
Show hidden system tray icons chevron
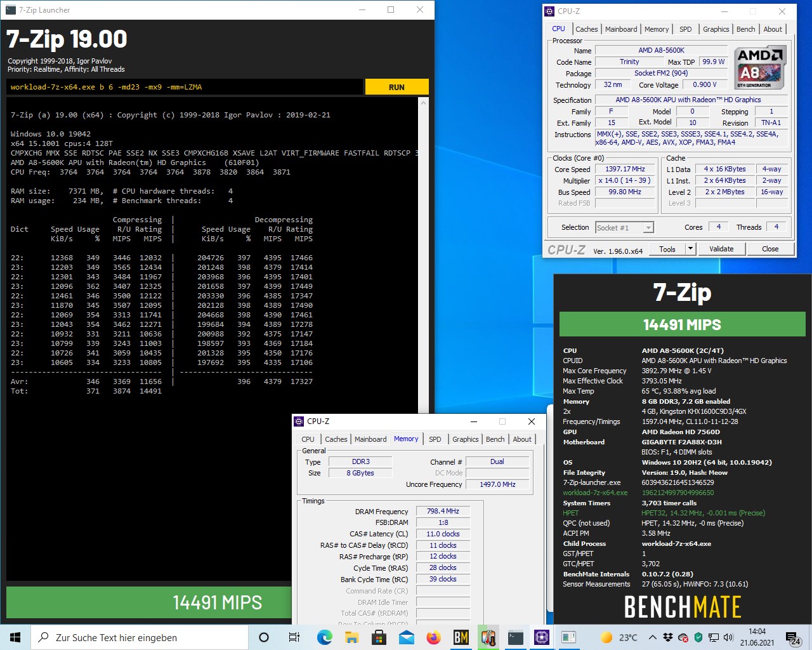(653, 637)
